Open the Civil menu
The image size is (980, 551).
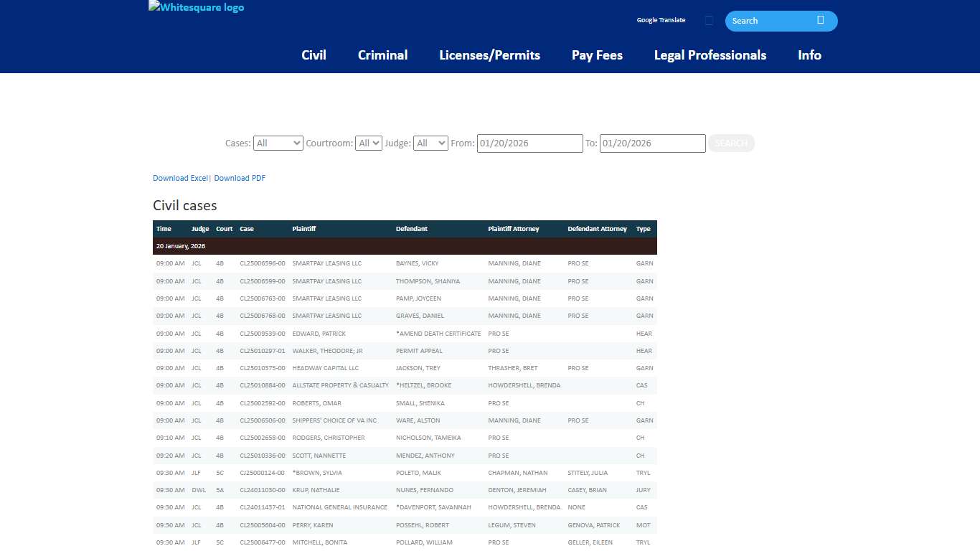point(314,55)
